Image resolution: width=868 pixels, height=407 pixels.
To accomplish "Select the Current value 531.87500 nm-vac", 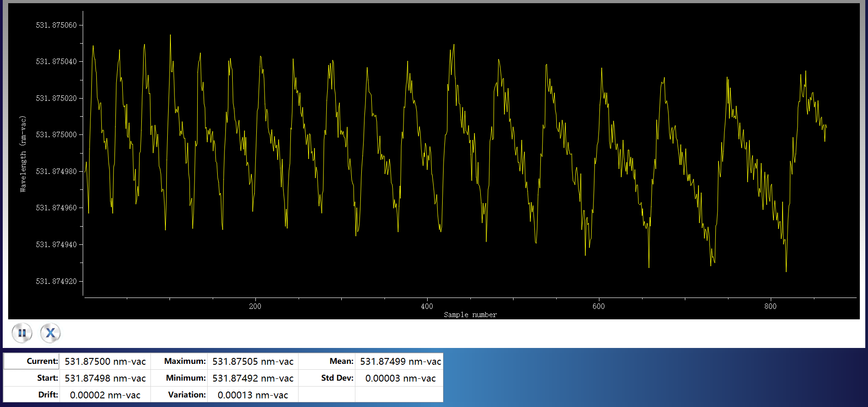I will (x=105, y=362).
